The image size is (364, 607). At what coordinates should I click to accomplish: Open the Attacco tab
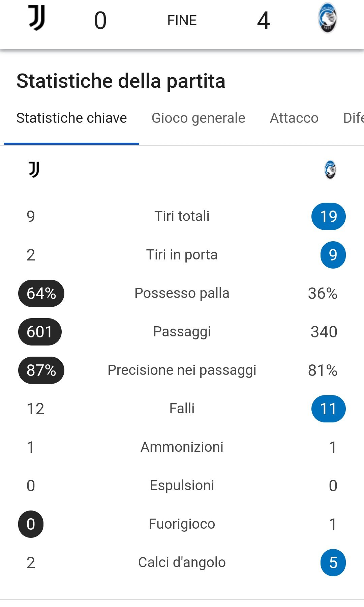(x=294, y=118)
